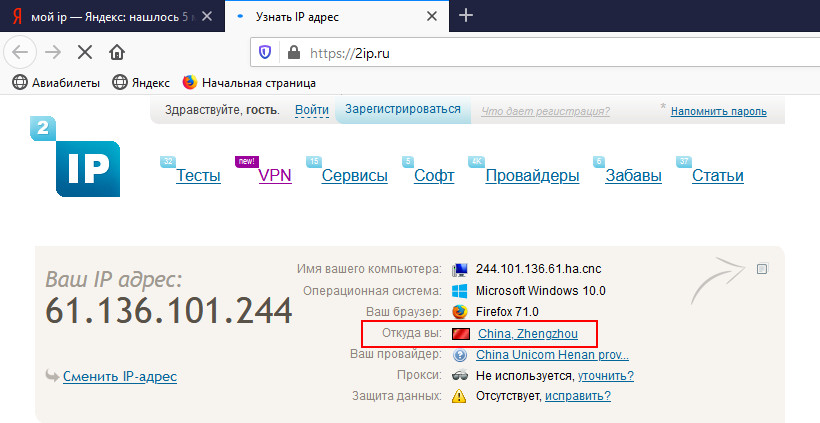Open the VPN menu item
The height and width of the screenshot is (423, 820).
pos(275,175)
